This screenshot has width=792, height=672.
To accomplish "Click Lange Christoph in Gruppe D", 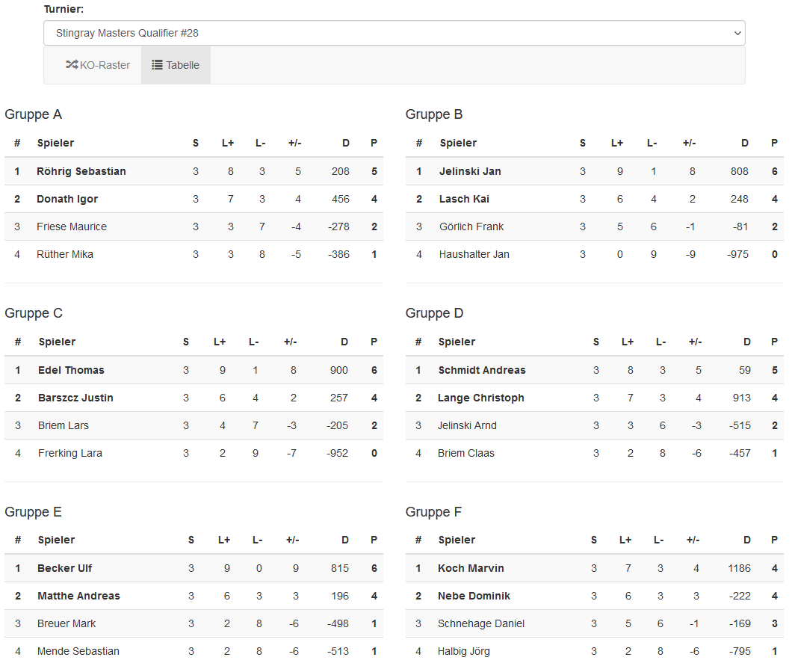I will tap(481, 398).
